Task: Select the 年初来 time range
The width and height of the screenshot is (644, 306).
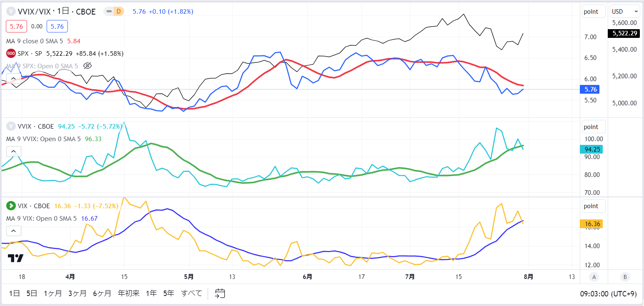Action: (129, 294)
